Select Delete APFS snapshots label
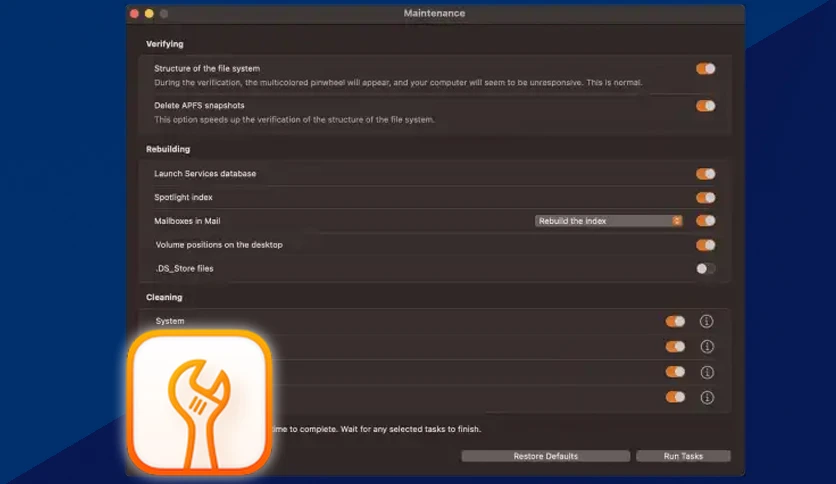The height and width of the screenshot is (484, 836). (199, 106)
